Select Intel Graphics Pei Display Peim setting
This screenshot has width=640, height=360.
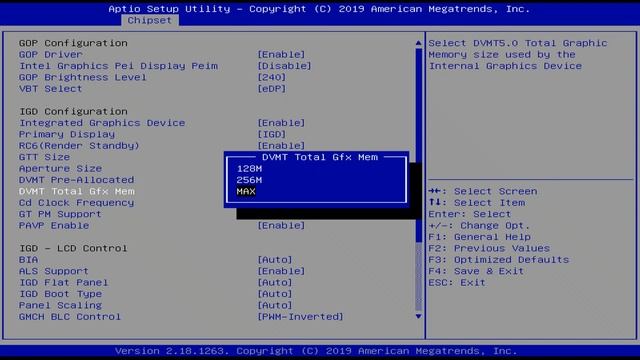(118, 66)
